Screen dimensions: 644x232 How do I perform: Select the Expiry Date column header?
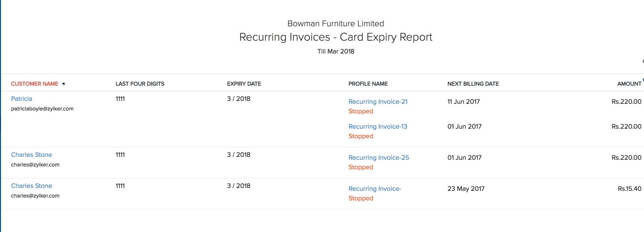pyautogui.click(x=244, y=84)
